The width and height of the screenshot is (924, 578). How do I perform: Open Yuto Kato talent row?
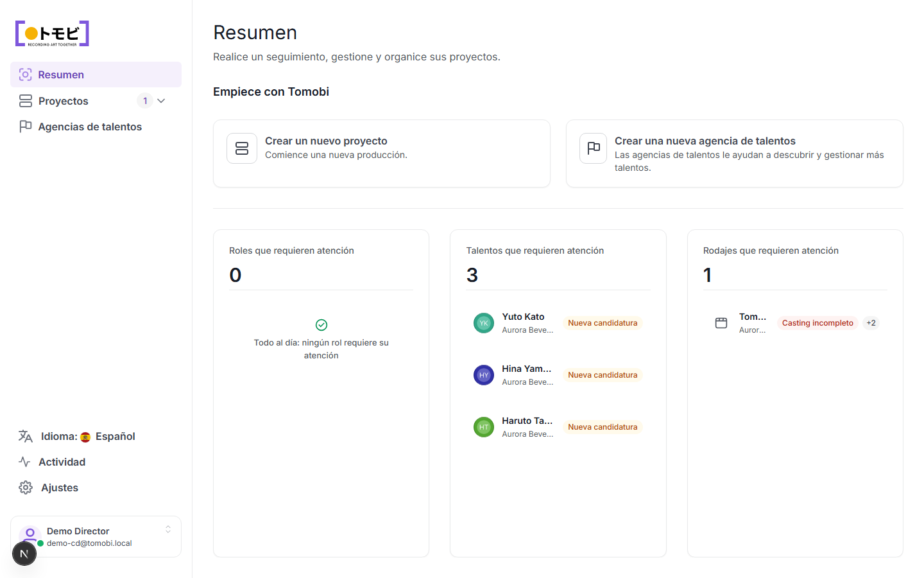558,323
